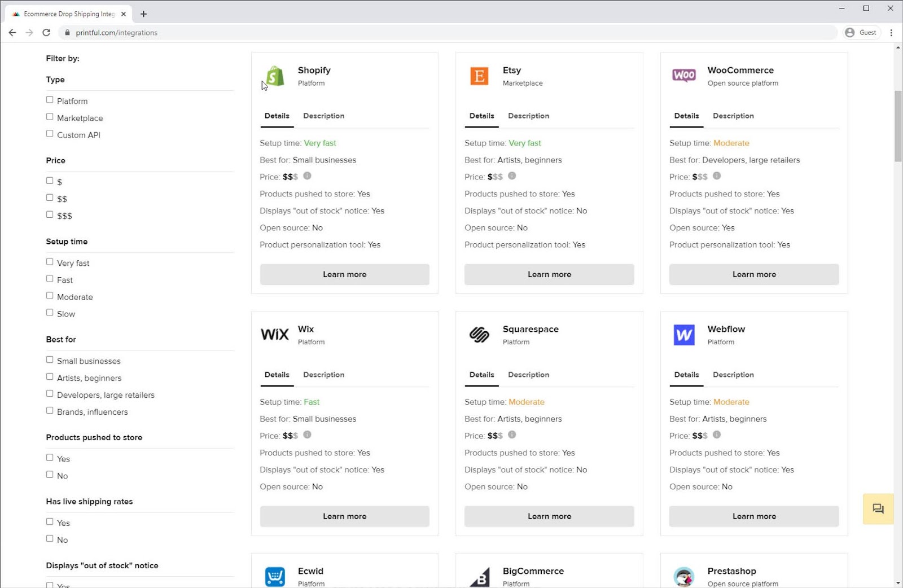Select Small businesses filter
This screenshot has height=588, width=903.
(x=50, y=359)
